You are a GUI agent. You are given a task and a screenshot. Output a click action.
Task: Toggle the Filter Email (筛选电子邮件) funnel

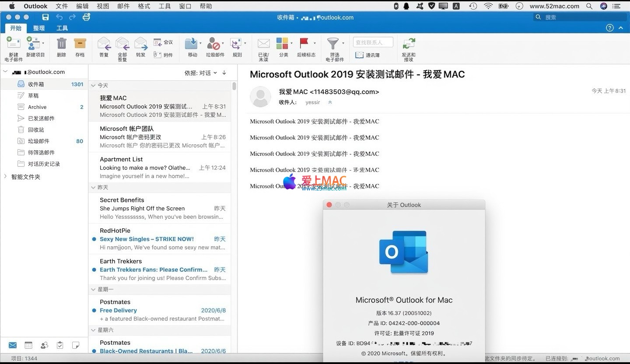[x=333, y=44]
